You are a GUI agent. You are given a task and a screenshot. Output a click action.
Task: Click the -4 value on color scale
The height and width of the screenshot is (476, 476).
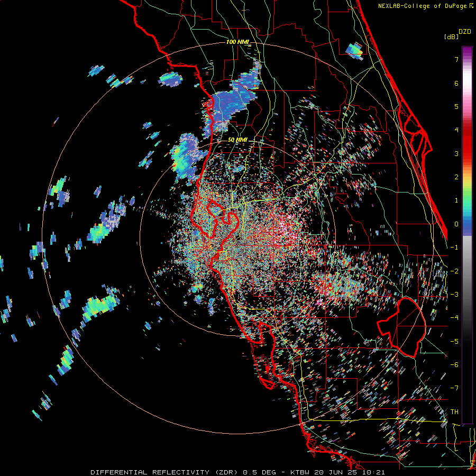coord(454,318)
